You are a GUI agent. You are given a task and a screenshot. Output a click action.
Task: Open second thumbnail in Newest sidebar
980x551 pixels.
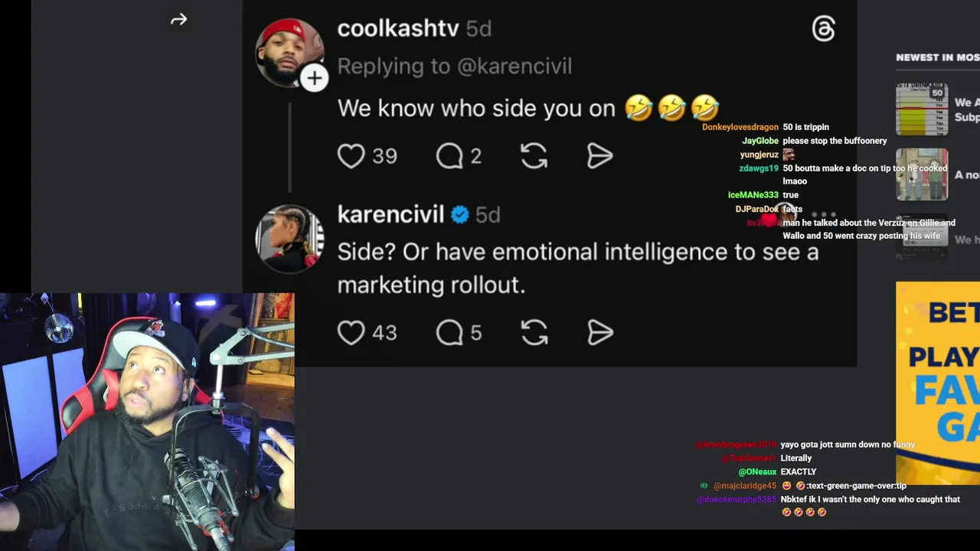coord(922,174)
